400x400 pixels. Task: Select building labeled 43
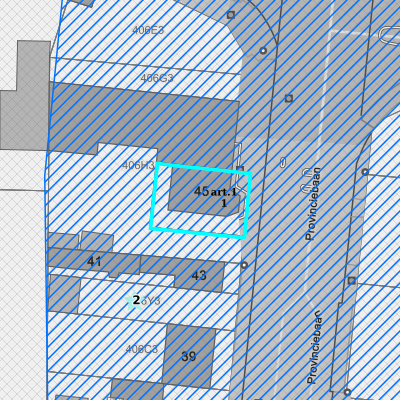point(199,276)
